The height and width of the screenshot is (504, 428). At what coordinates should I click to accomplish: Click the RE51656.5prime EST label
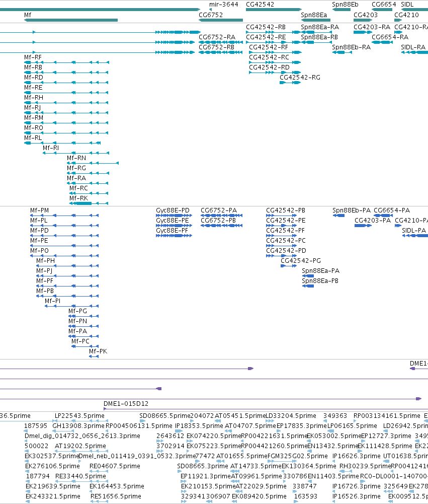click(116, 496)
